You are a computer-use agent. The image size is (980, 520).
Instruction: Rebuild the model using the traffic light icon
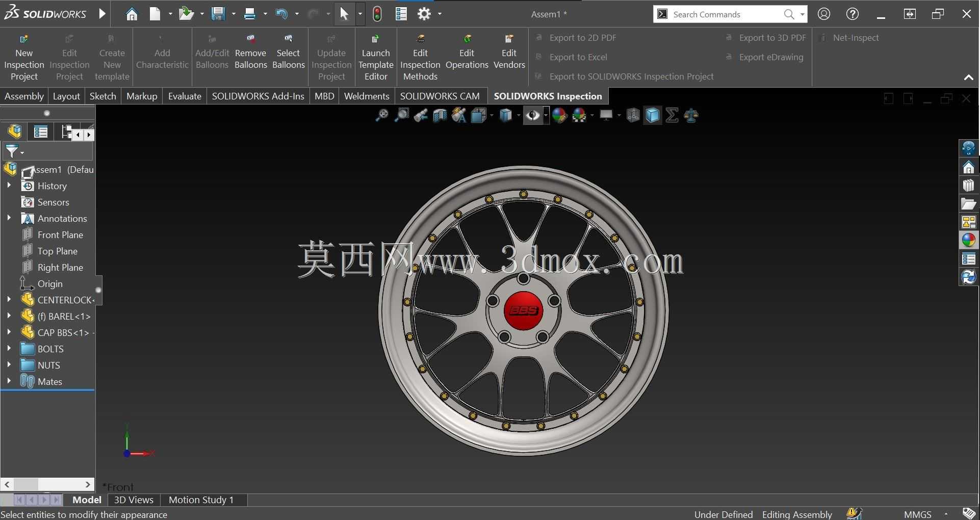pos(377,14)
